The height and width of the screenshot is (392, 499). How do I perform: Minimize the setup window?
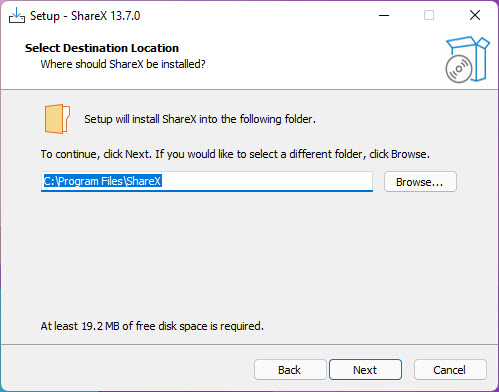(384, 15)
